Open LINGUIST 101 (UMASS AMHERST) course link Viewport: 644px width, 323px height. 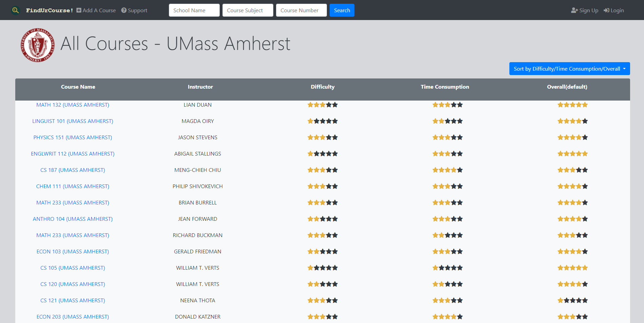pyautogui.click(x=73, y=121)
